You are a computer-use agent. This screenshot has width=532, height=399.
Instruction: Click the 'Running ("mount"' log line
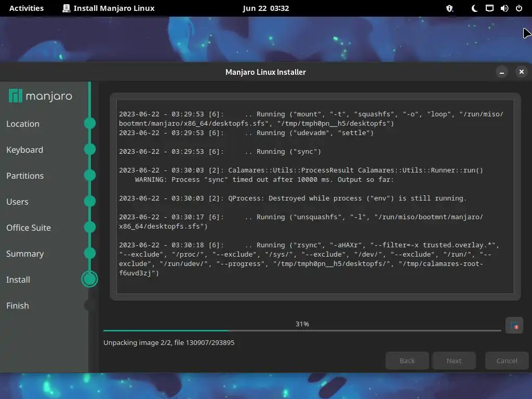(x=311, y=119)
